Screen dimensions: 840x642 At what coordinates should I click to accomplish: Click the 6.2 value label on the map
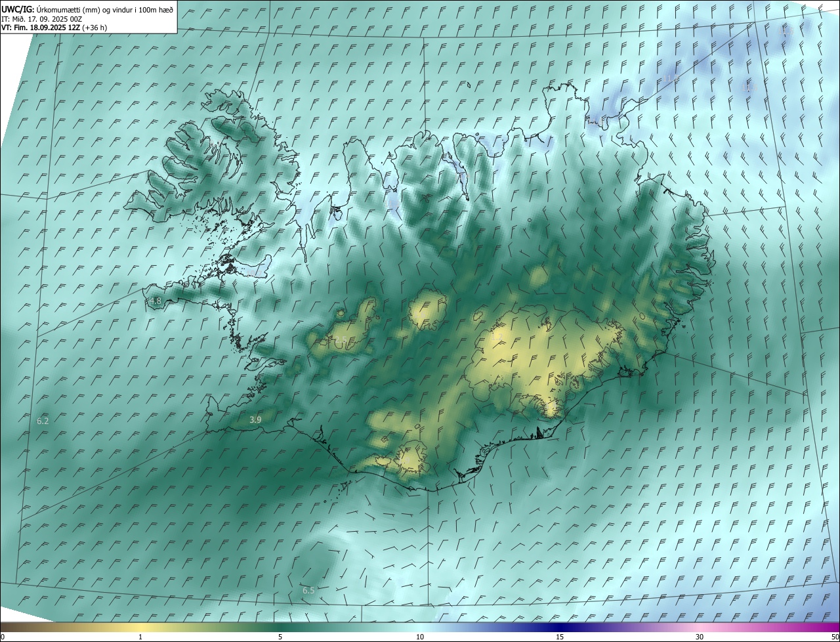point(43,421)
